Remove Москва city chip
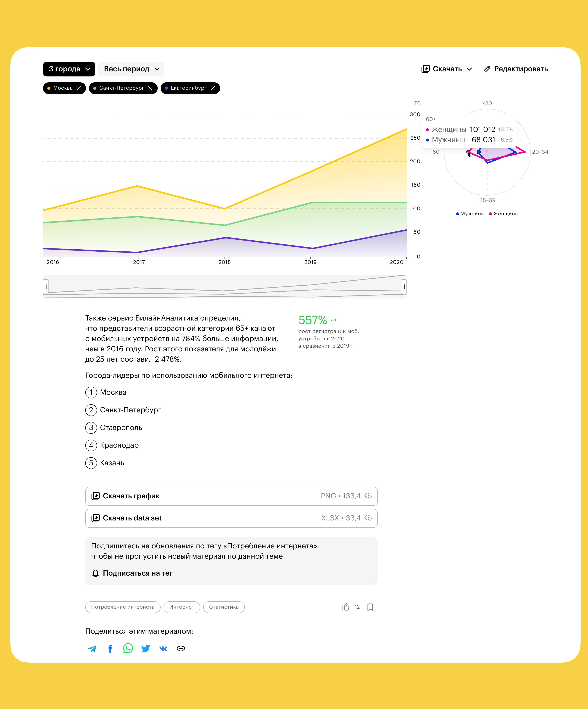This screenshot has width=588, height=709. [79, 88]
